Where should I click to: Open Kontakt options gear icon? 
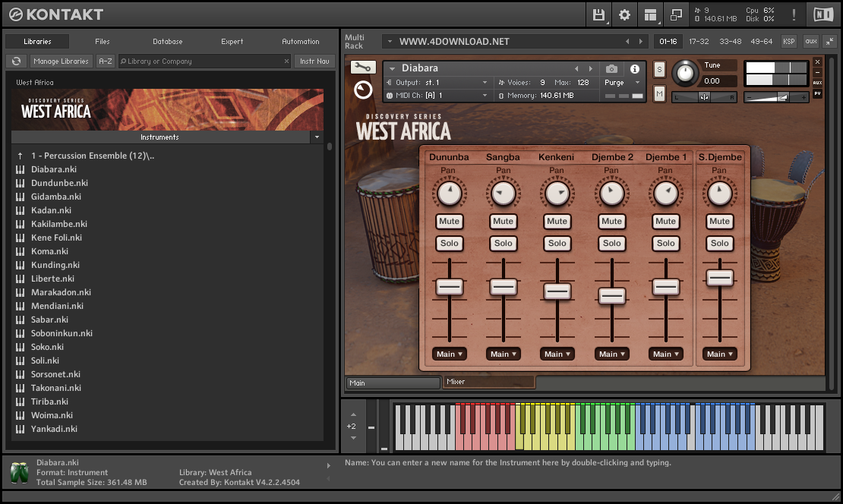[624, 14]
